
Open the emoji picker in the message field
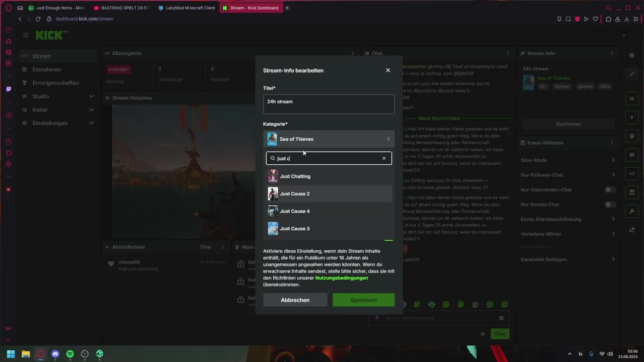click(x=501, y=318)
